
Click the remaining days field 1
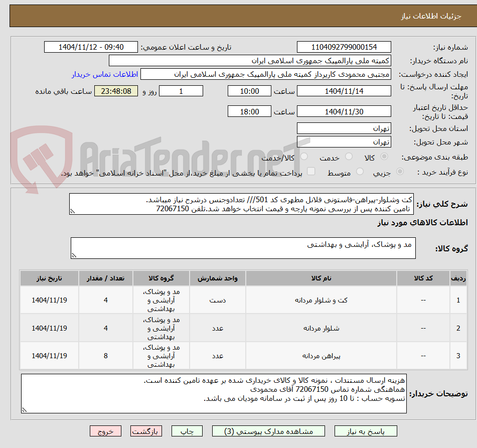click(x=181, y=91)
